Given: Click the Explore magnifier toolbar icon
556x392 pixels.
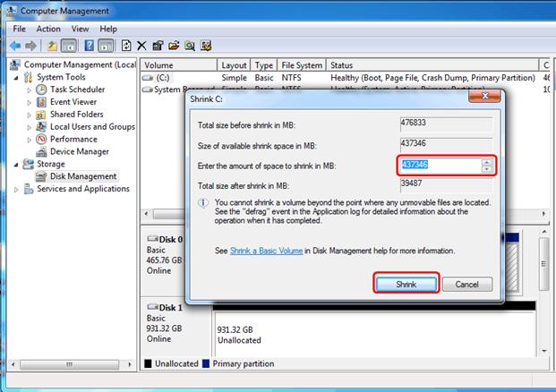Looking at the screenshot, I should (x=190, y=46).
